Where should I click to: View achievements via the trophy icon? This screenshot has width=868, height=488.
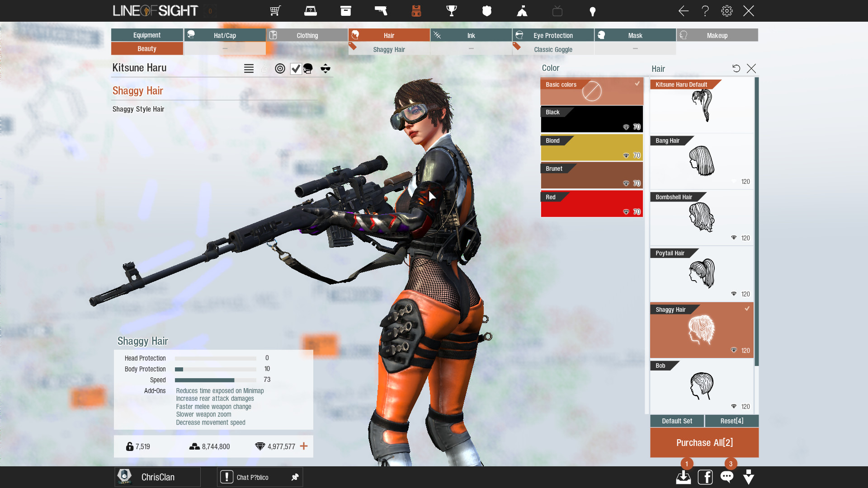(x=452, y=11)
